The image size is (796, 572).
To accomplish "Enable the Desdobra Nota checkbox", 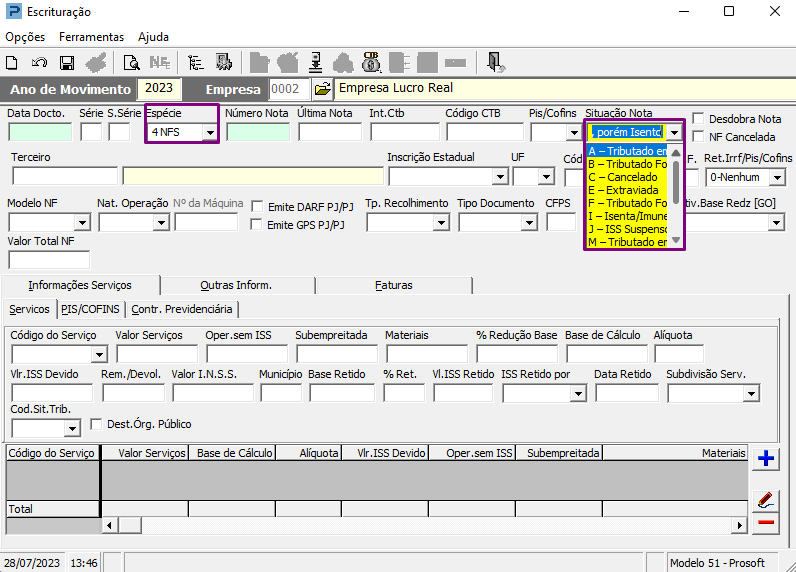I will coord(699,119).
